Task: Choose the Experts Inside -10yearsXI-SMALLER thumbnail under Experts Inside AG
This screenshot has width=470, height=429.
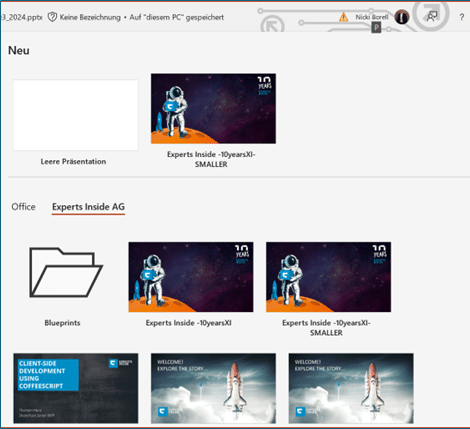Action: tap(328, 277)
